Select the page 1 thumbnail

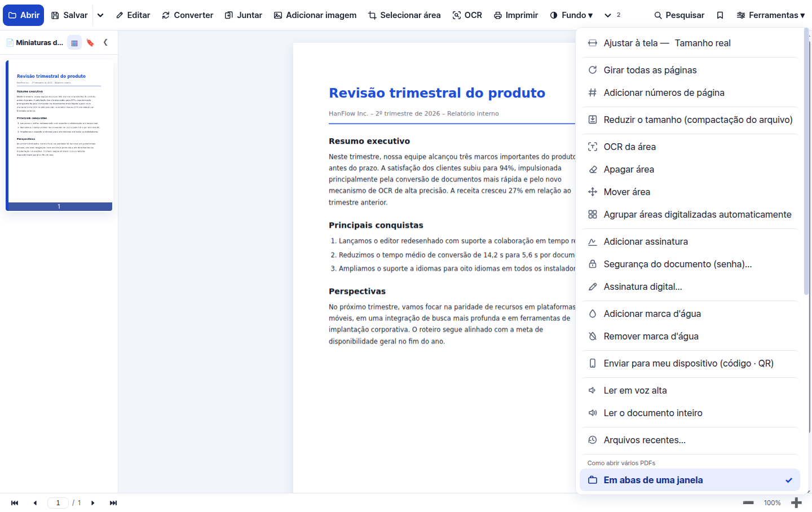[59, 135]
